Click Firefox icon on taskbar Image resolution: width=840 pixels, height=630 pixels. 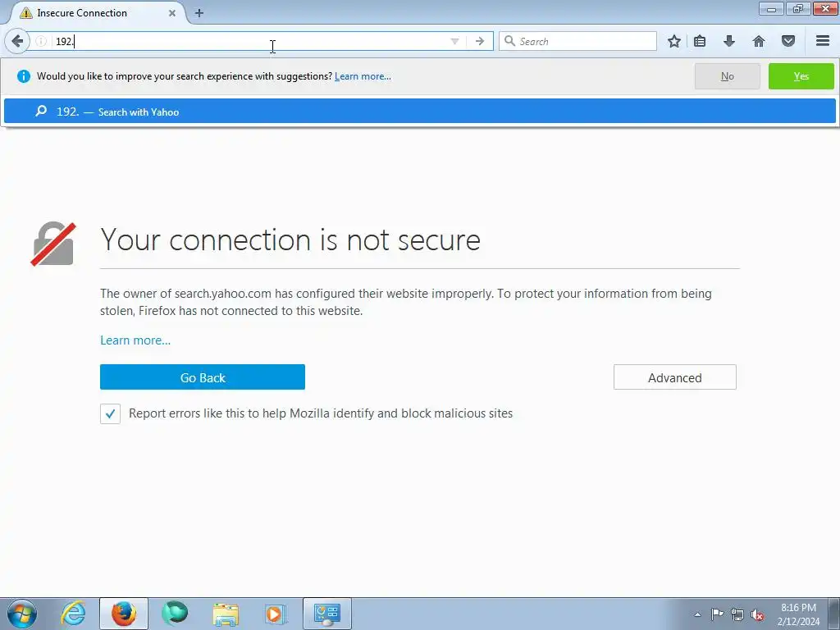(123, 614)
